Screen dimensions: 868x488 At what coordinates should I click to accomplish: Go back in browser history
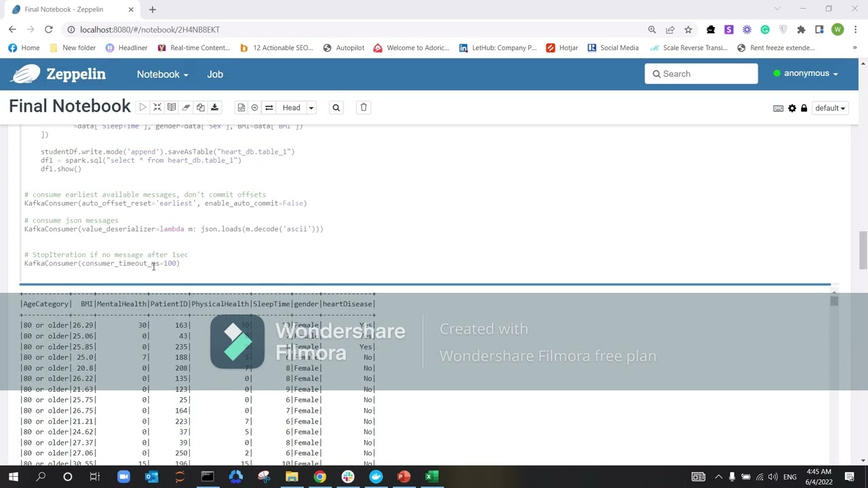(12, 29)
